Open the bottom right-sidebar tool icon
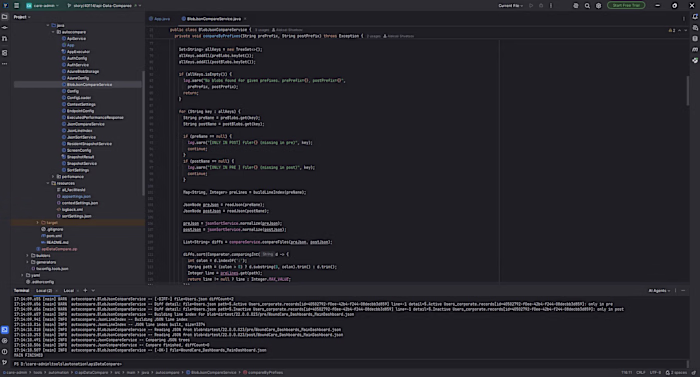Screen dimensions: 700x377 pyautogui.click(x=695, y=60)
